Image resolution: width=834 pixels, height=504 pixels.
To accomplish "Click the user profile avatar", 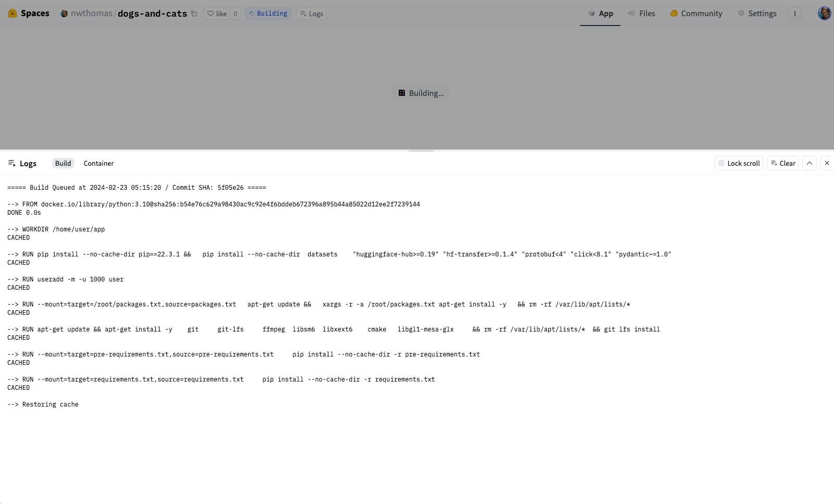I will pos(824,14).
